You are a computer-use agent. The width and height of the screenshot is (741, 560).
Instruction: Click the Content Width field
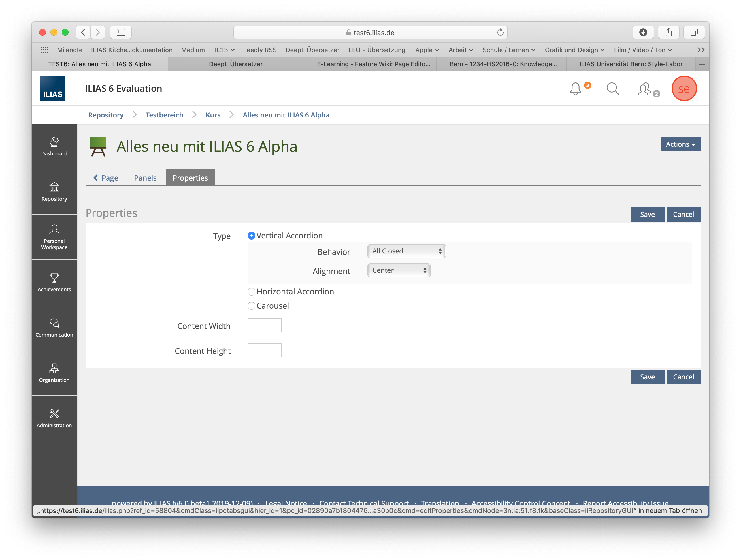[x=265, y=325]
